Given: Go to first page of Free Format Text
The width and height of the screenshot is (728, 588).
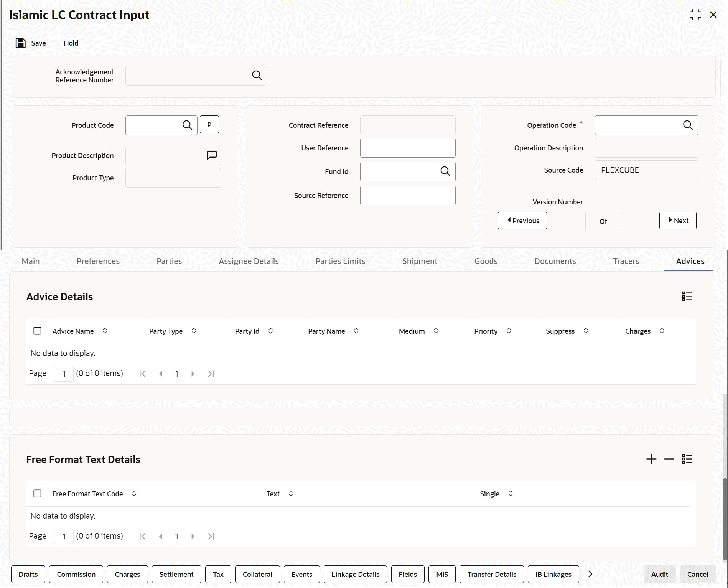Looking at the screenshot, I should (142, 536).
